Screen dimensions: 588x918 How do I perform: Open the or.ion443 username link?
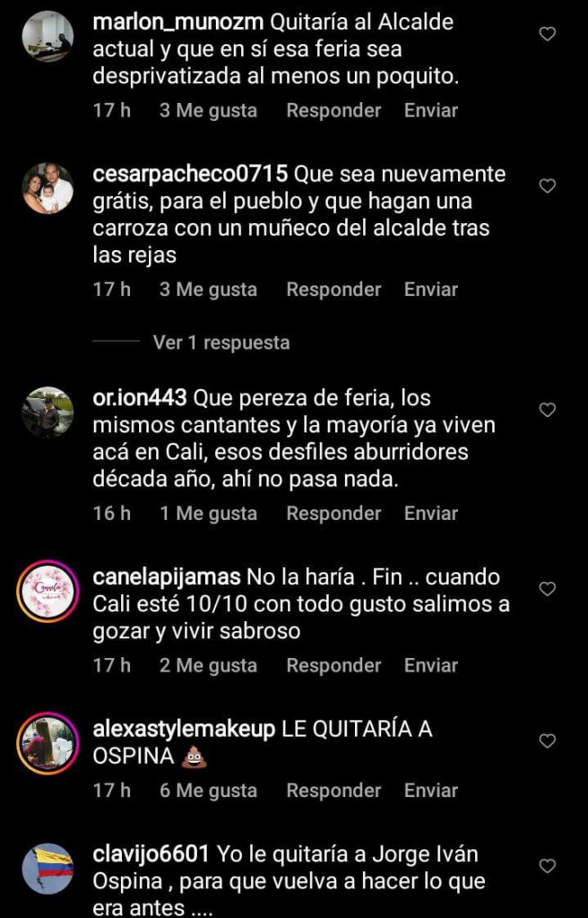pos(140,399)
